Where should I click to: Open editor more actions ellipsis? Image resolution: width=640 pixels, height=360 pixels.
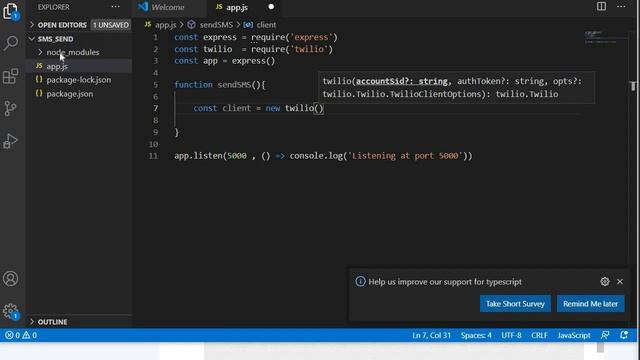point(621,7)
